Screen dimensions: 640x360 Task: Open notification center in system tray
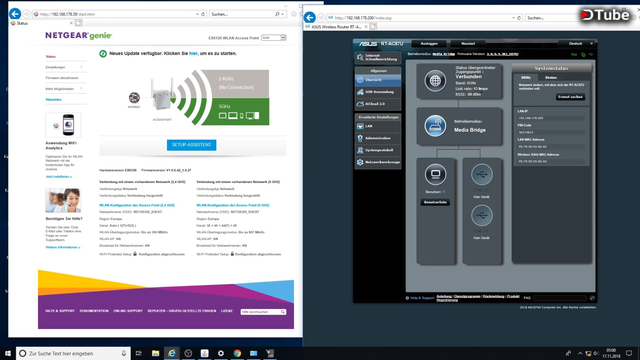point(629,353)
